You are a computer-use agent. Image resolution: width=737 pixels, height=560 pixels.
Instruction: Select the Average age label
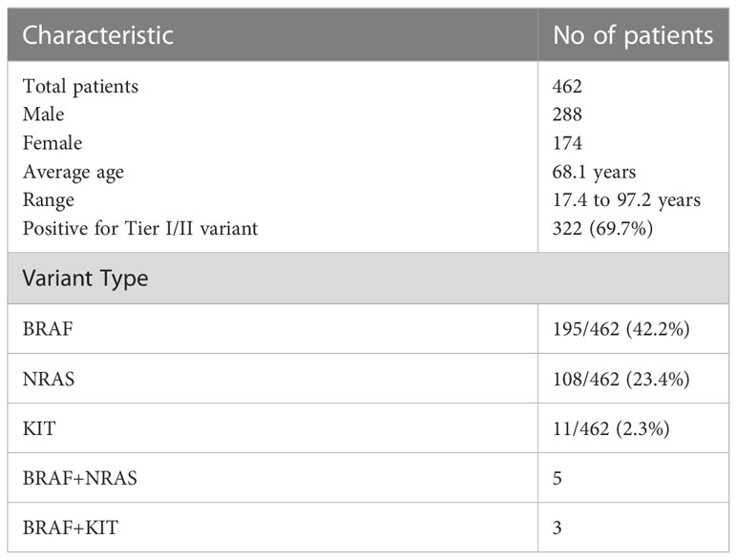[74, 173]
